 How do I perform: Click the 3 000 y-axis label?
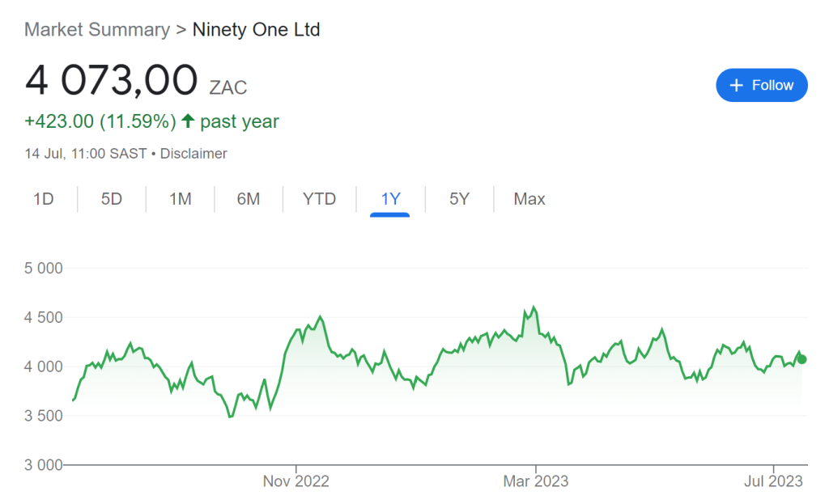click(44, 465)
